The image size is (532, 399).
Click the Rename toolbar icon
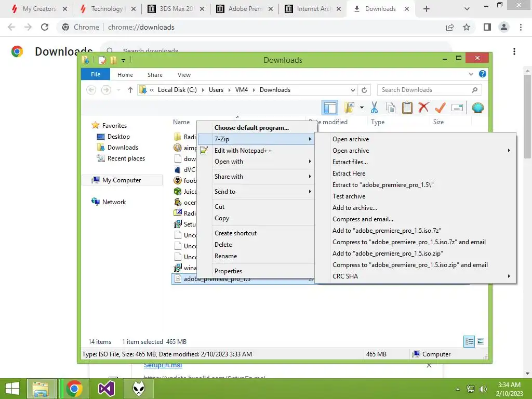pos(457,108)
